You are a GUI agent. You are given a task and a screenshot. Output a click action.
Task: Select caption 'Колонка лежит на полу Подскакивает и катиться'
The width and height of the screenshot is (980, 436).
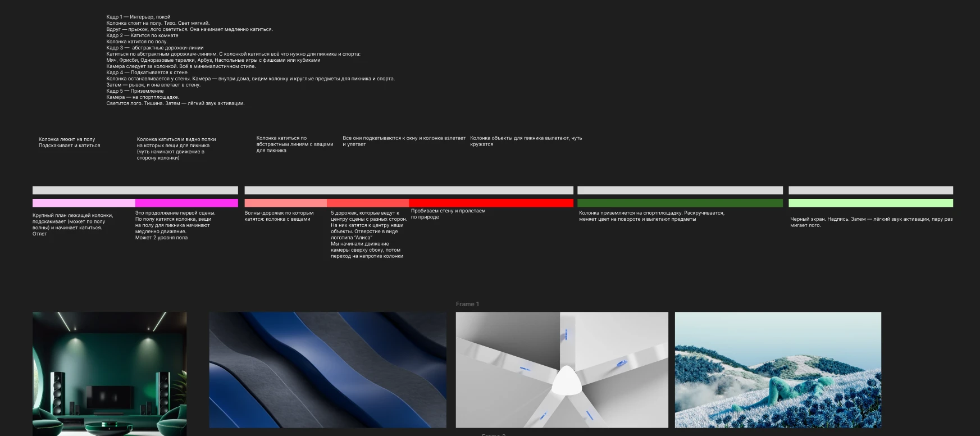pos(70,142)
